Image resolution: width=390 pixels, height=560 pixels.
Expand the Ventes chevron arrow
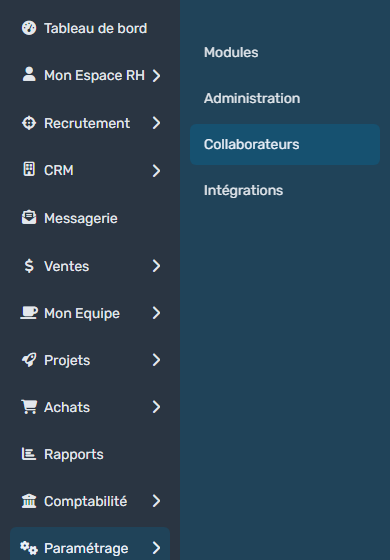(156, 266)
